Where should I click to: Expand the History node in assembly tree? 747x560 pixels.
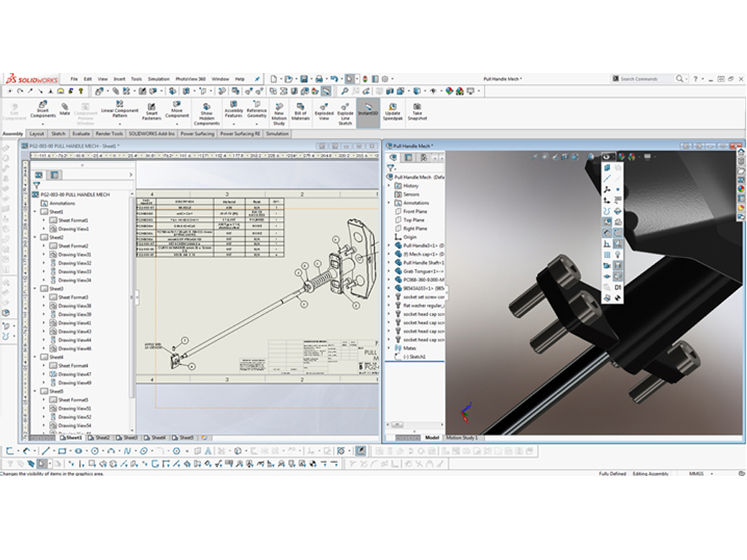click(389, 186)
